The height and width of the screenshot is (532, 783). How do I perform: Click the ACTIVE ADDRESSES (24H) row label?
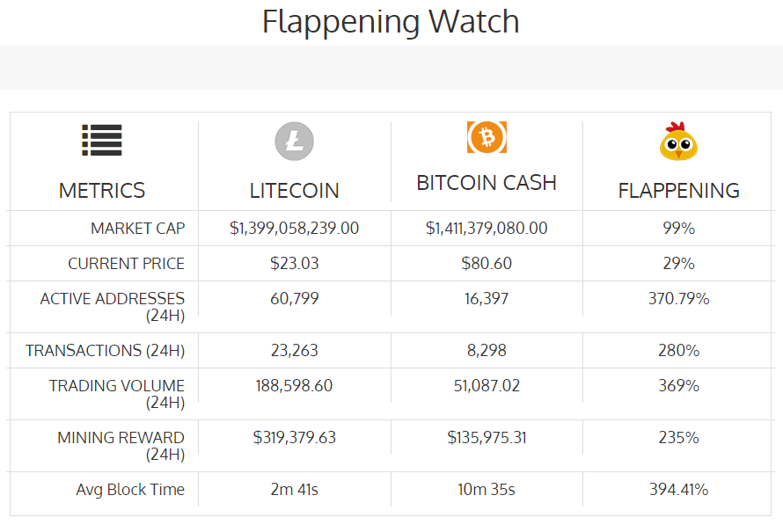[x=113, y=307]
